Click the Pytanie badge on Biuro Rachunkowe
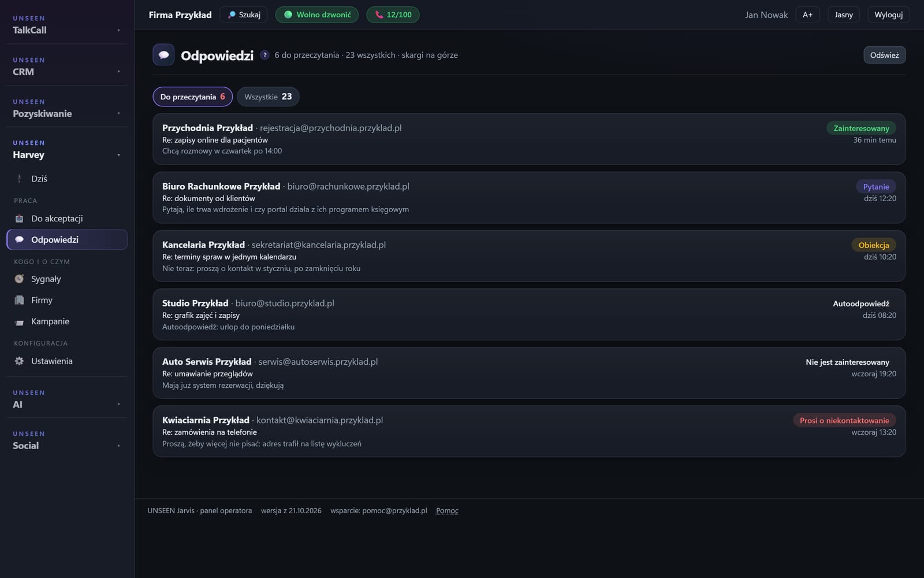Image resolution: width=924 pixels, height=578 pixels. [x=876, y=187]
